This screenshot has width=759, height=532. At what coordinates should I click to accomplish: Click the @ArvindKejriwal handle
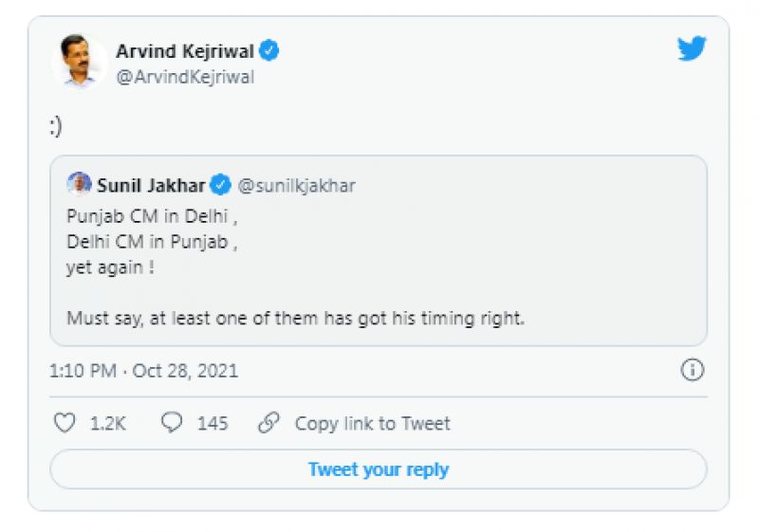tap(185, 78)
